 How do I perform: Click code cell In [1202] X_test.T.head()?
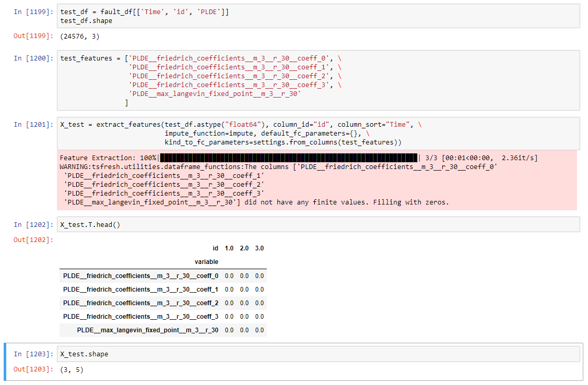pyautogui.click(x=318, y=224)
